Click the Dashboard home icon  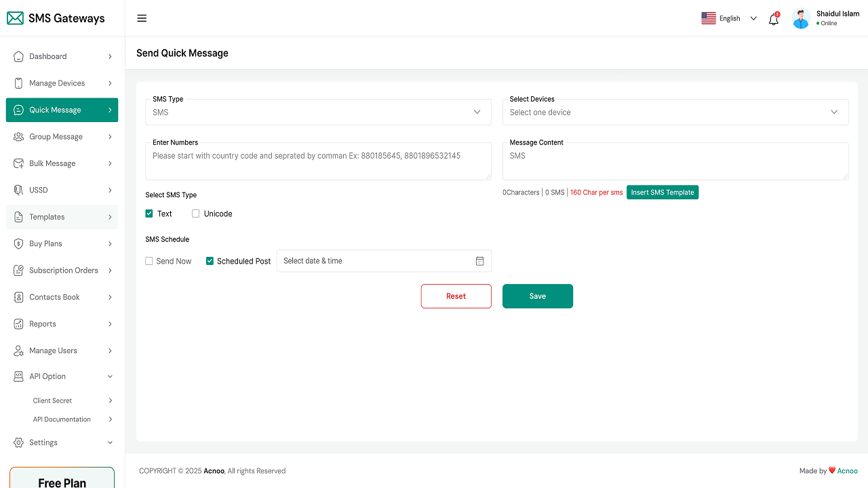pyautogui.click(x=18, y=56)
